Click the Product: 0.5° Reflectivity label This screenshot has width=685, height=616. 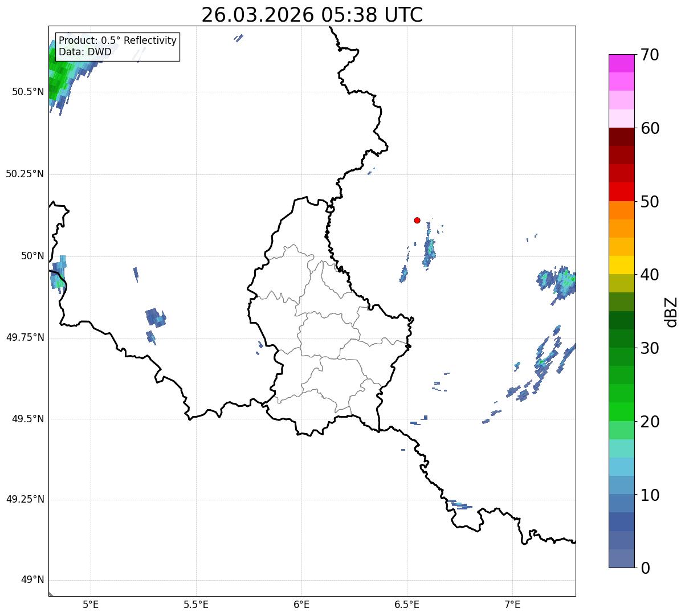[x=117, y=41]
